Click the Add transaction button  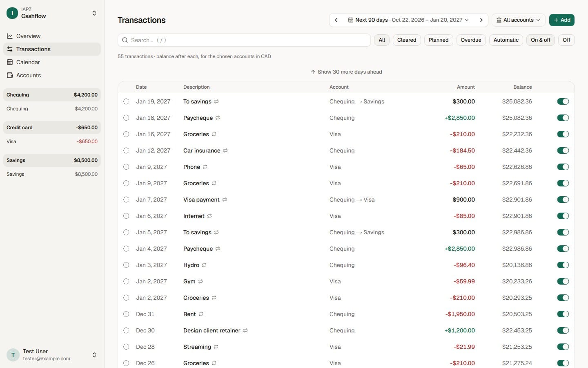pyautogui.click(x=562, y=20)
